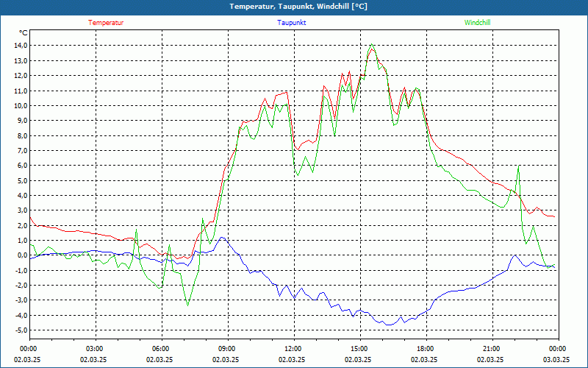The image size is (588, 368).
Task: Click the blue Taupunkt legend label
Action: point(291,23)
